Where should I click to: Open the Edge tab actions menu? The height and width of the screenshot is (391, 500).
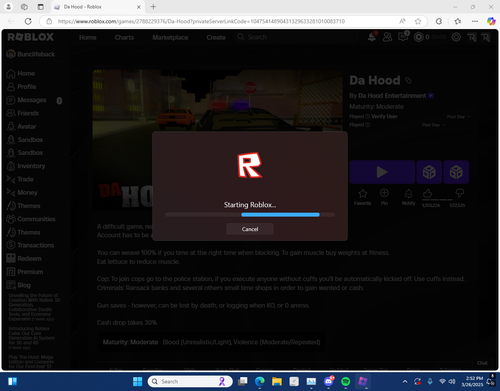pyautogui.click(x=41, y=7)
